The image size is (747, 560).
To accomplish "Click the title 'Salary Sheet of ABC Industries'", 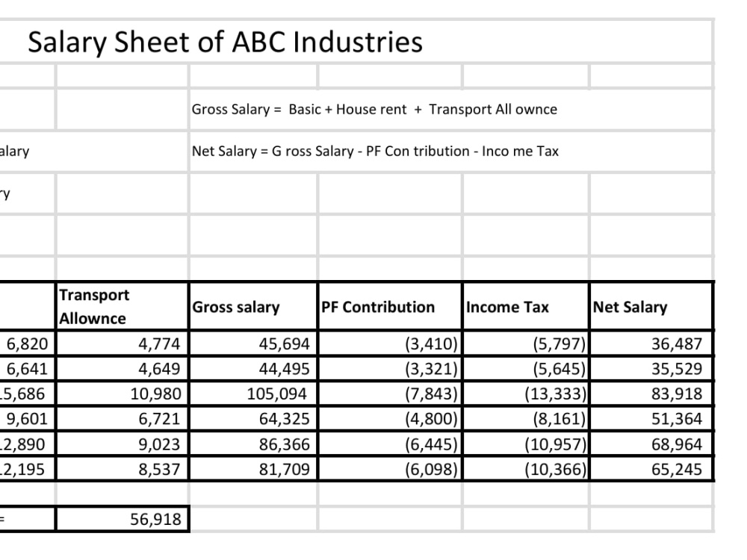I will 226,42.
